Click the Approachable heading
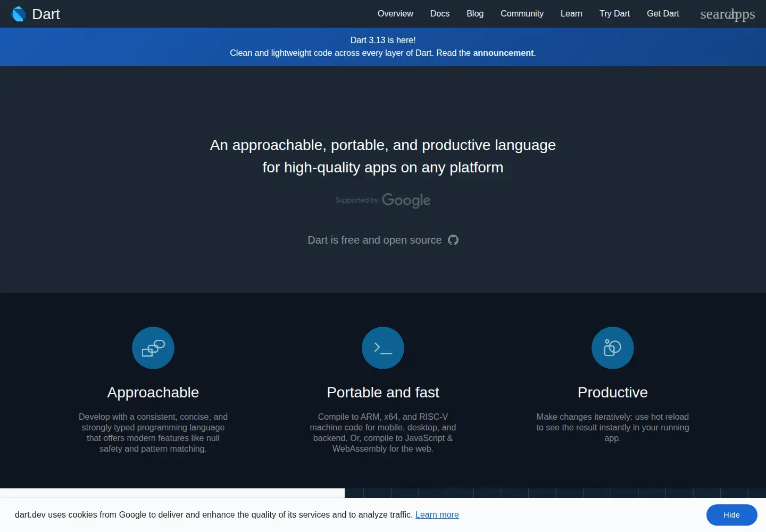Screen dimensions: 766x532 click(x=153, y=393)
